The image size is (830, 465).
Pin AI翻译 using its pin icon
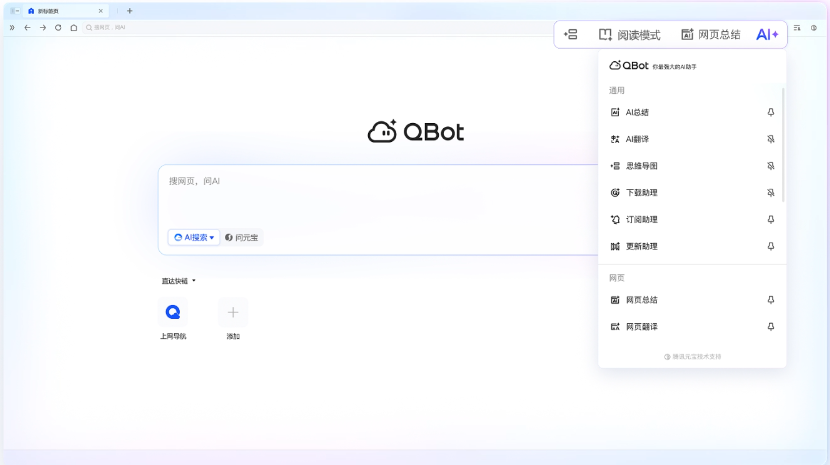tap(771, 139)
